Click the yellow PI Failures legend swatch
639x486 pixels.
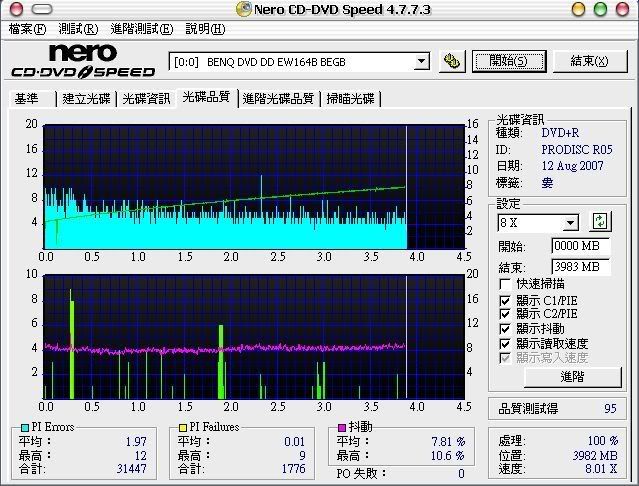tap(183, 427)
